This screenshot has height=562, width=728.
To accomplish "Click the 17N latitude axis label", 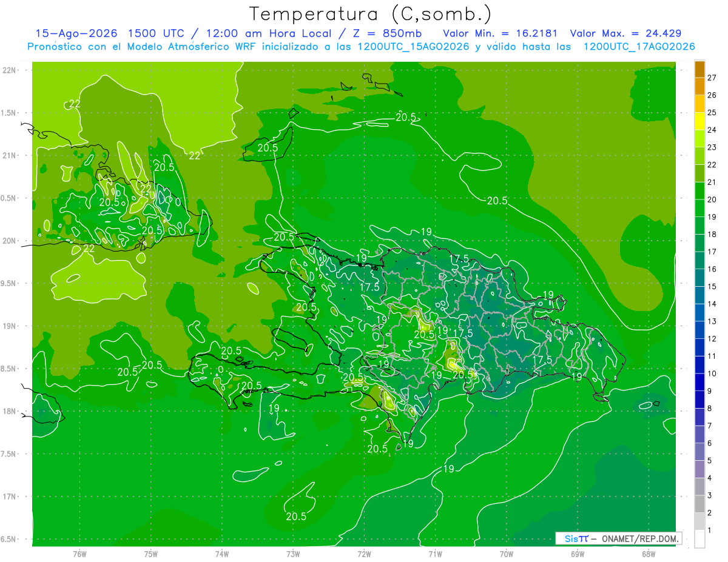I will [x=8, y=497].
